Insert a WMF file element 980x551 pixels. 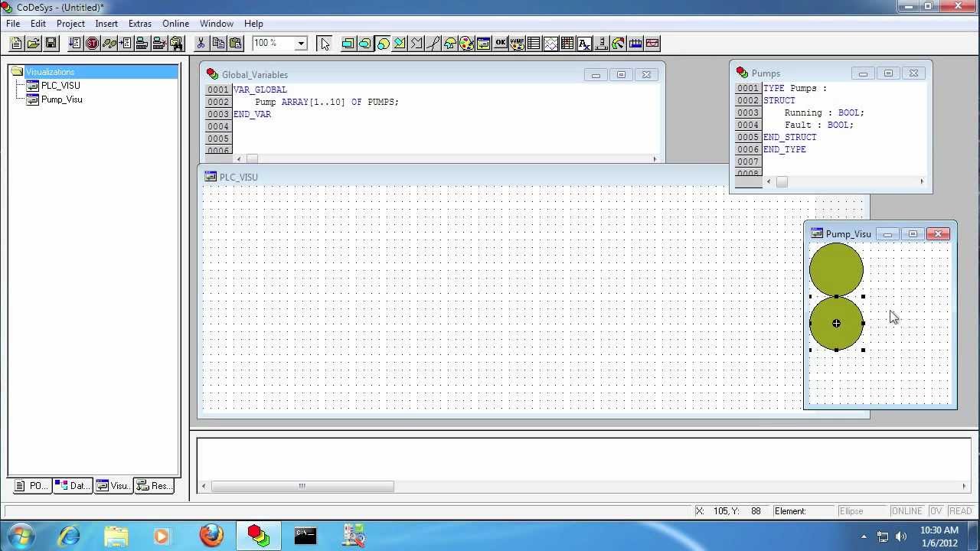pyautogui.click(x=517, y=44)
